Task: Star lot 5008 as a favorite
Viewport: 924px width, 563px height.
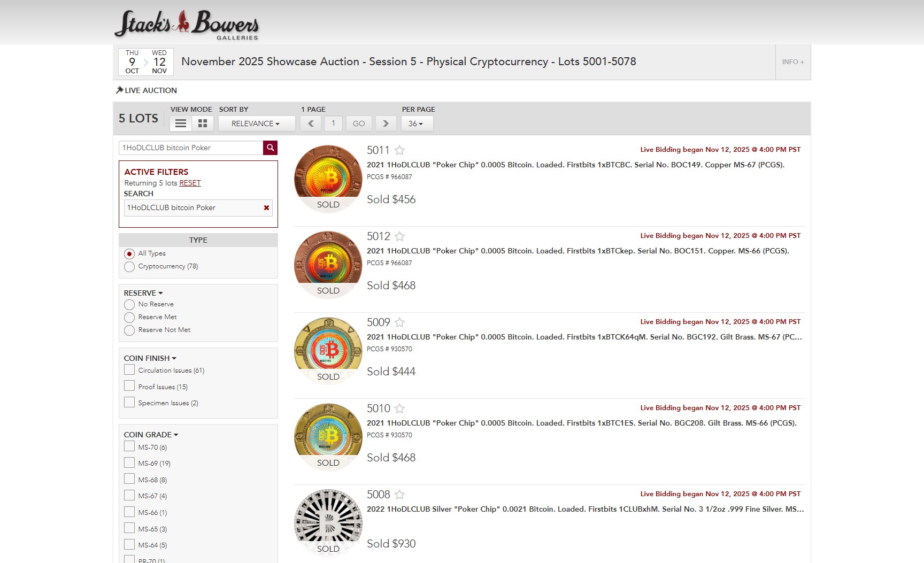Action: (x=399, y=495)
